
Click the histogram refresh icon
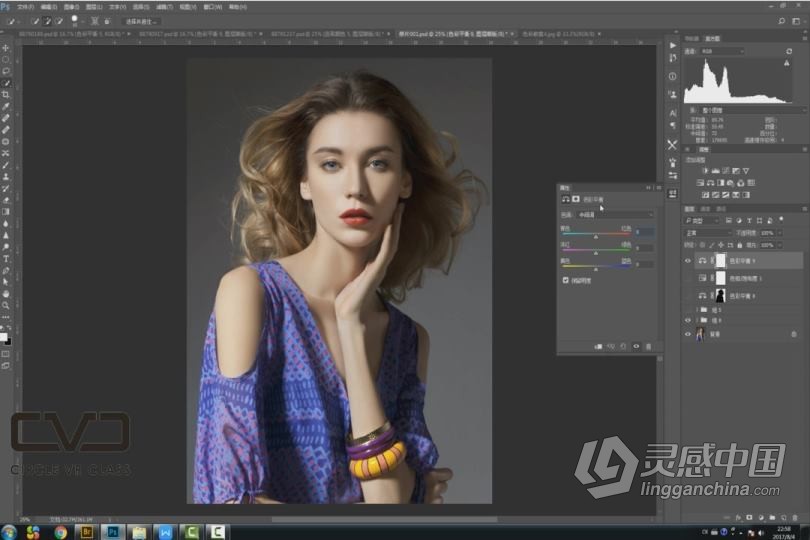788,51
